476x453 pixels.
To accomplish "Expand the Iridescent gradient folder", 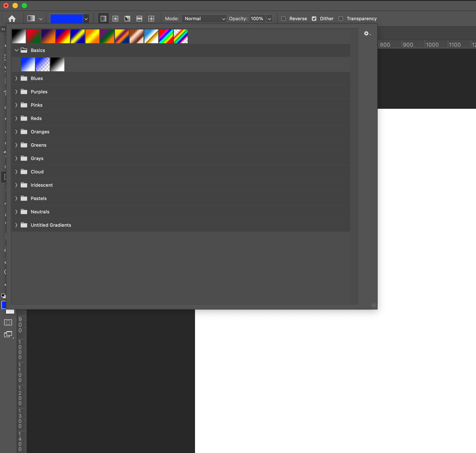I will (x=16, y=185).
